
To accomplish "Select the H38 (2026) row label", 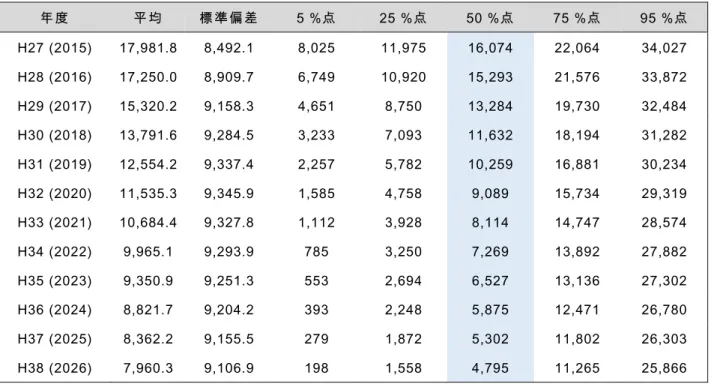I will 54,368.
